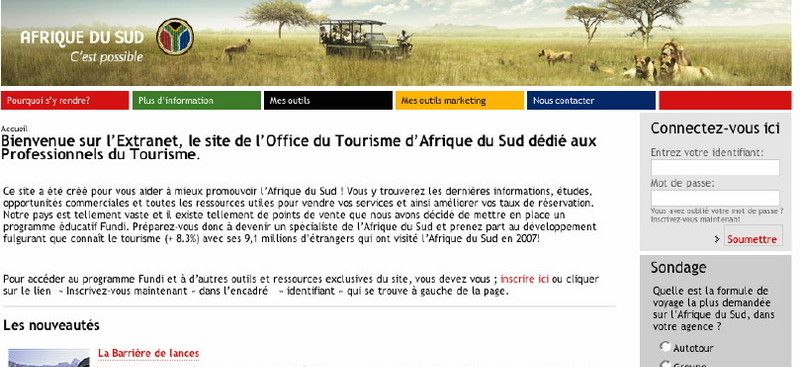Open the 'Nous contacter' menu
The image size is (800, 367).
591,101
